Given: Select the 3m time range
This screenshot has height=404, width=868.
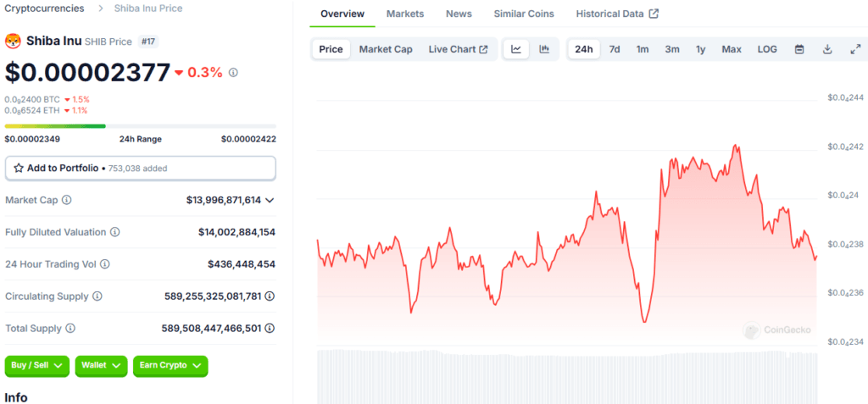Looking at the screenshot, I should [672, 49].
